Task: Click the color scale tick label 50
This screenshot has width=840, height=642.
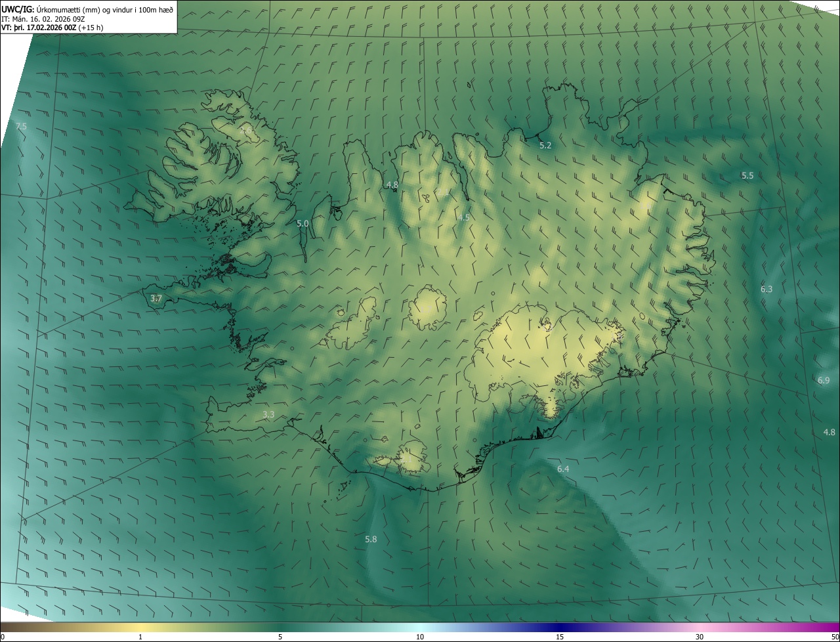Action: [835, 637]
